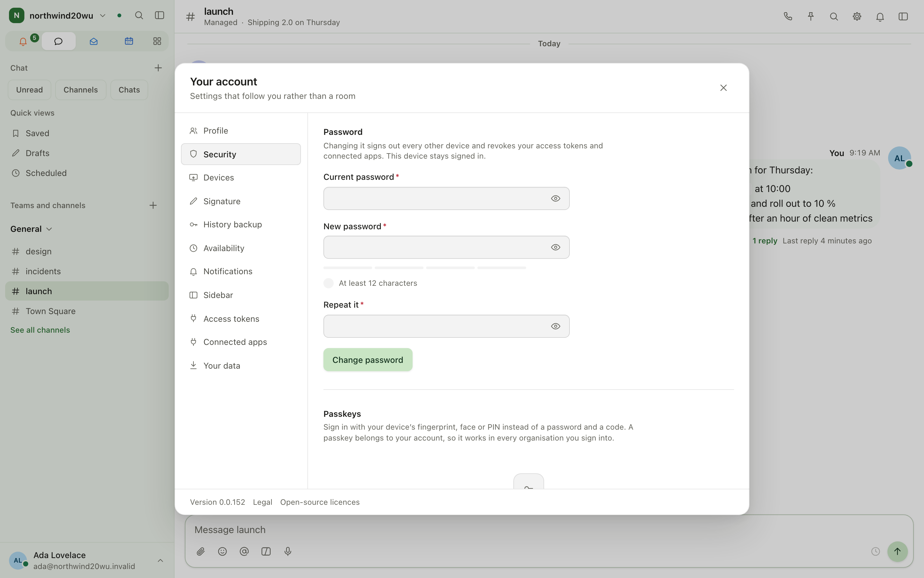Click into the Message launch composer
Viewport: 924px width, 578px height.
[x=549, y=530]
